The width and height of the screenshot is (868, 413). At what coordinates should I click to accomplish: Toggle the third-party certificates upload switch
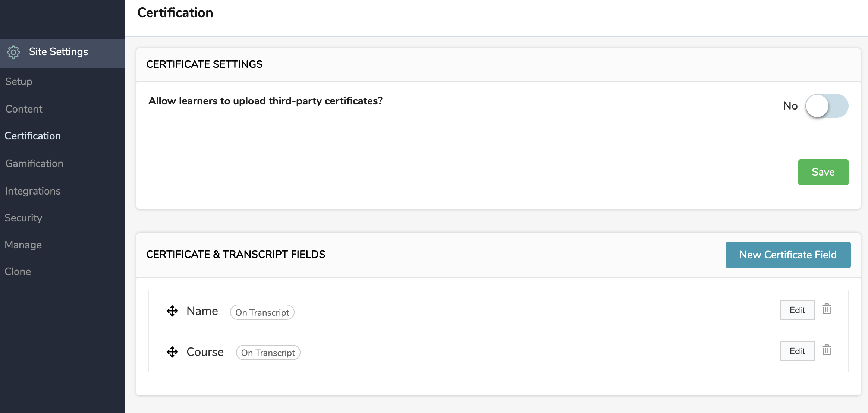point(827,106)
